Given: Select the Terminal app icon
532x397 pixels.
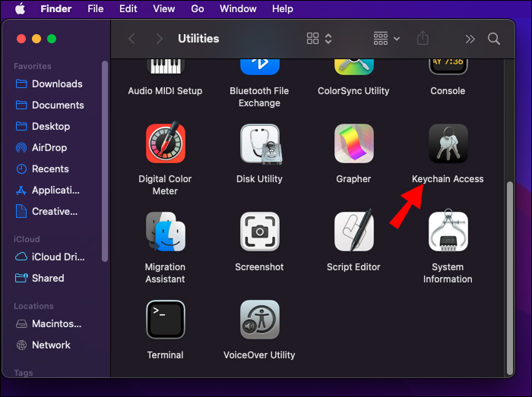Looking at the screenshot, I should click(166, 320).
